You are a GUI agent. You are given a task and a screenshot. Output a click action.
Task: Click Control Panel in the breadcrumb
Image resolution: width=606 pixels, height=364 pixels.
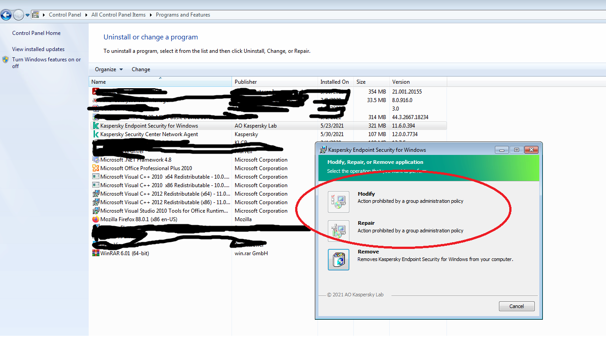(x=65, y=15)
